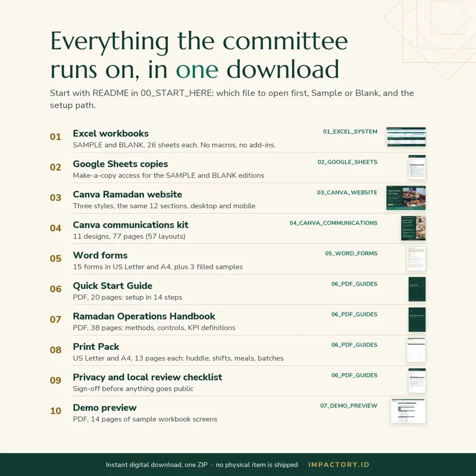
Task: Select "11 designs, 77 pages (57 layouts)" text
Action: tap(129, 236)
